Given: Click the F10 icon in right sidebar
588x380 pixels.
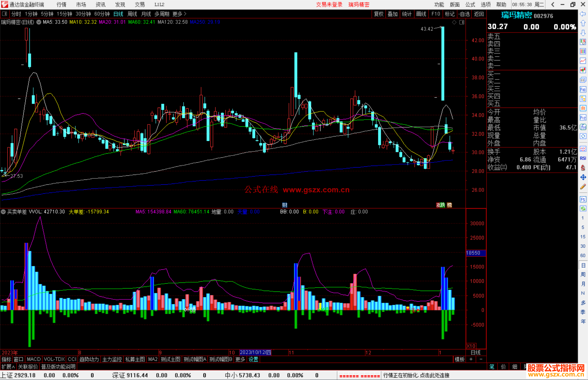Looking at the screenshot, I should click(583, 90).
